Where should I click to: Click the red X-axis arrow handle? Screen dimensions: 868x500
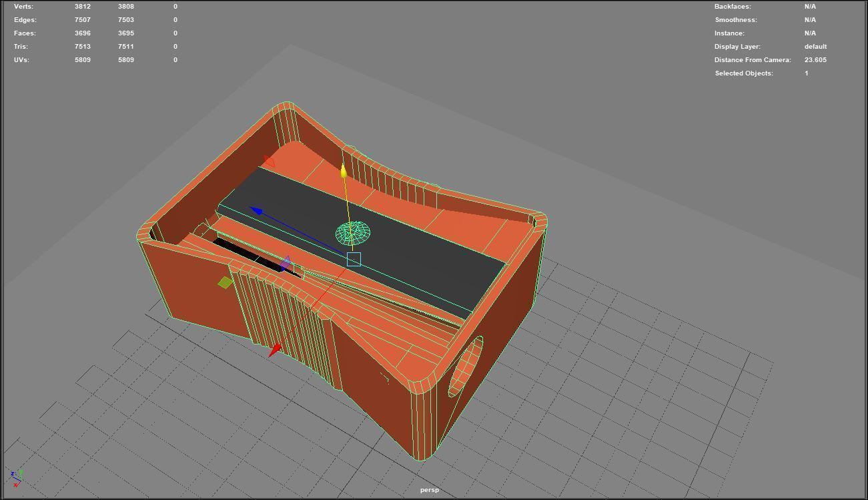(x=275, y=350)
